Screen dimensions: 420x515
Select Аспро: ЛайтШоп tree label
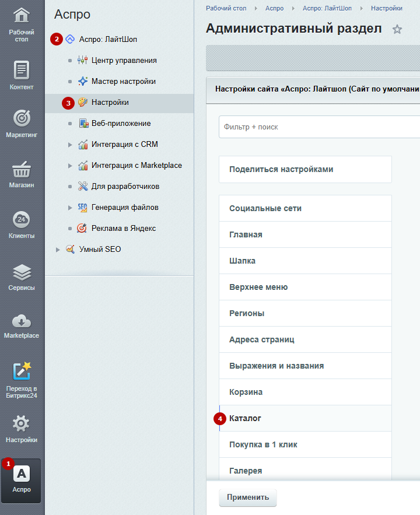[108, 40]
